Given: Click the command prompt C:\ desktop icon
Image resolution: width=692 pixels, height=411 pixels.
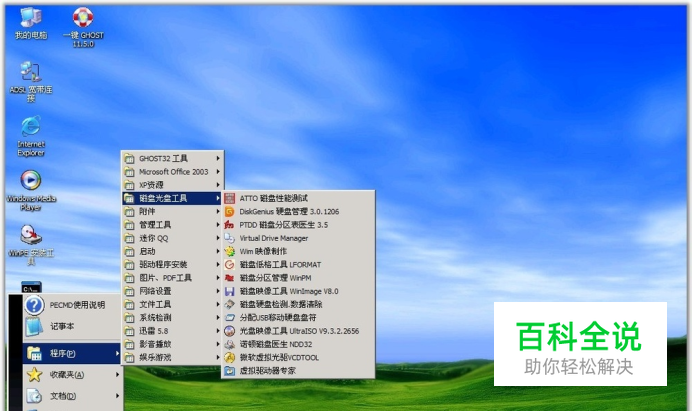Looking at the screenshot, I should point(31,287).
